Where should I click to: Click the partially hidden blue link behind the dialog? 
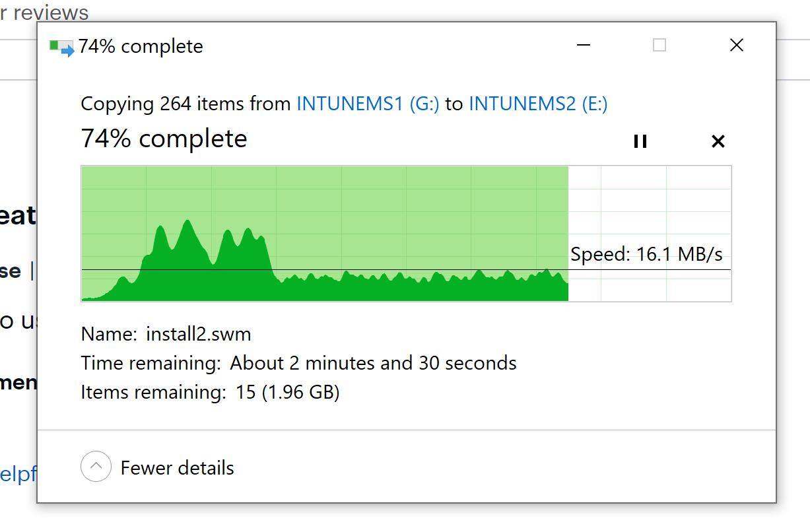18,474
